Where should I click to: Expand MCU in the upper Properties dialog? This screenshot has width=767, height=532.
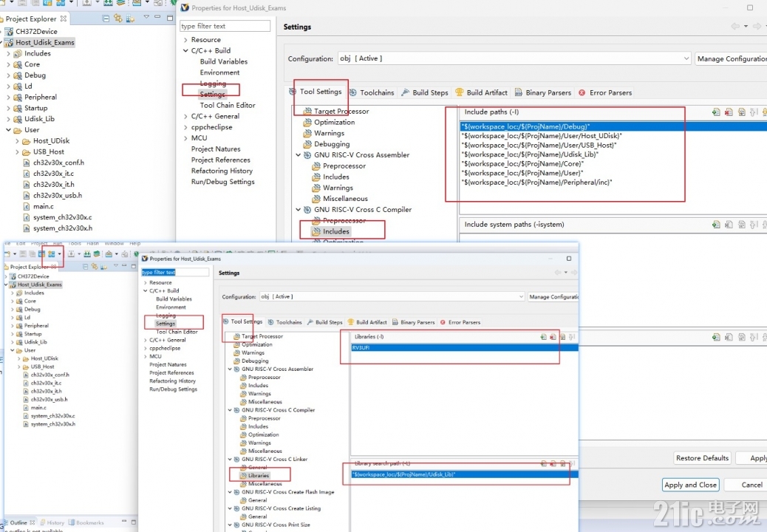click(x=185, y=138)
